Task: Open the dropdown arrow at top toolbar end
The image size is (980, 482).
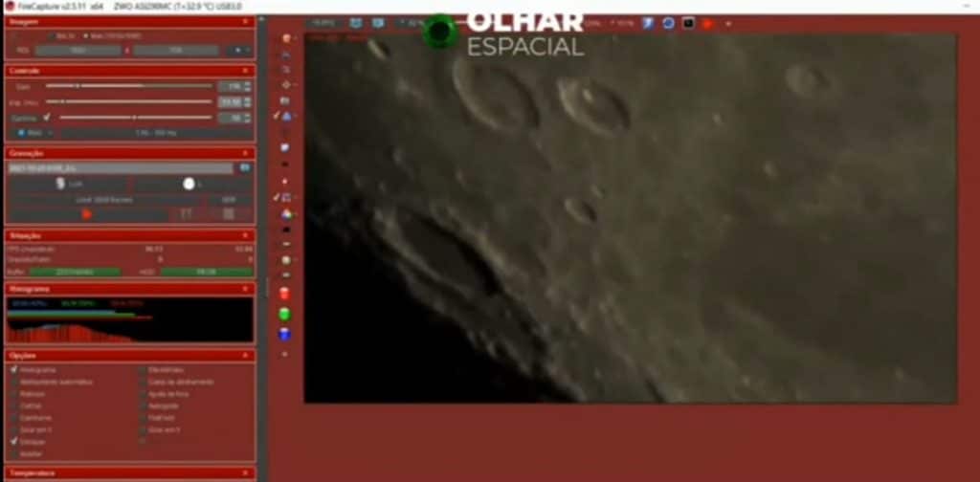Action: pos(728,24)
